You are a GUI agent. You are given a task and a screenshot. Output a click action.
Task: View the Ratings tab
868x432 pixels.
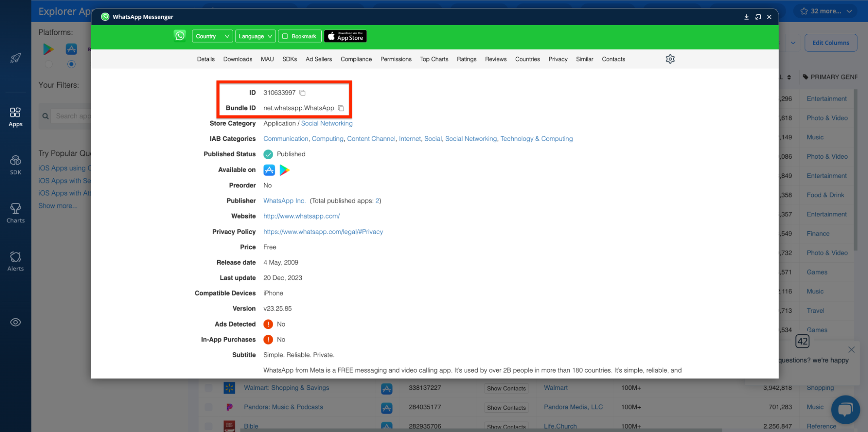pyautogui.click(x=466, y=59)
